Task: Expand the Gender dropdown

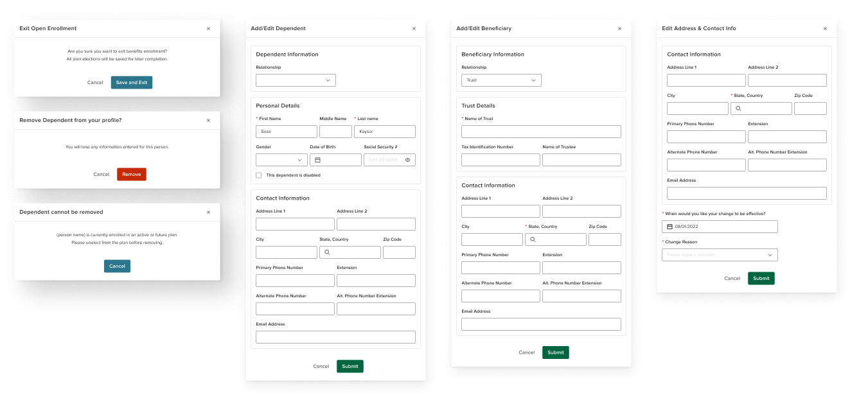Action: [281, 160]
